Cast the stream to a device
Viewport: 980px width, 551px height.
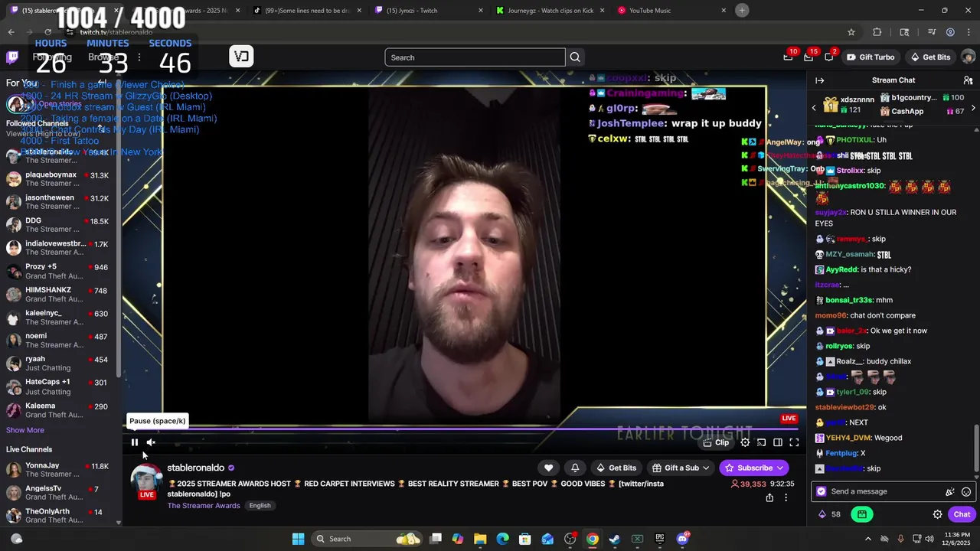click(761, 442)
